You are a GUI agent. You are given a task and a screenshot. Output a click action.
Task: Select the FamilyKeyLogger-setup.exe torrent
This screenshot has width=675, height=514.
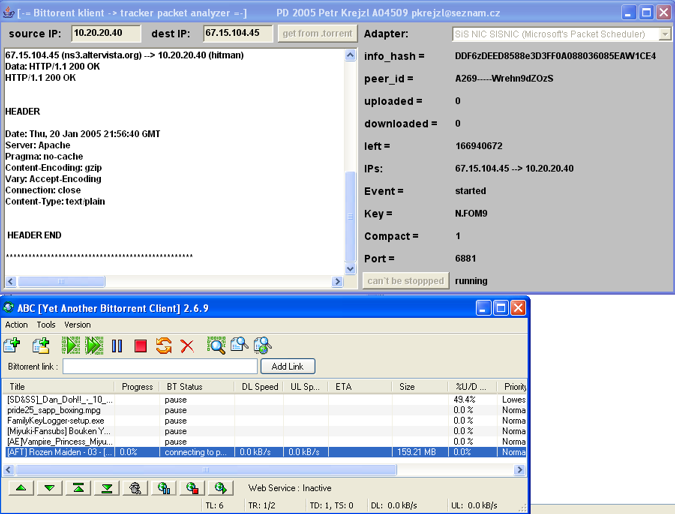pyautogui.click(x=265, y=421)
